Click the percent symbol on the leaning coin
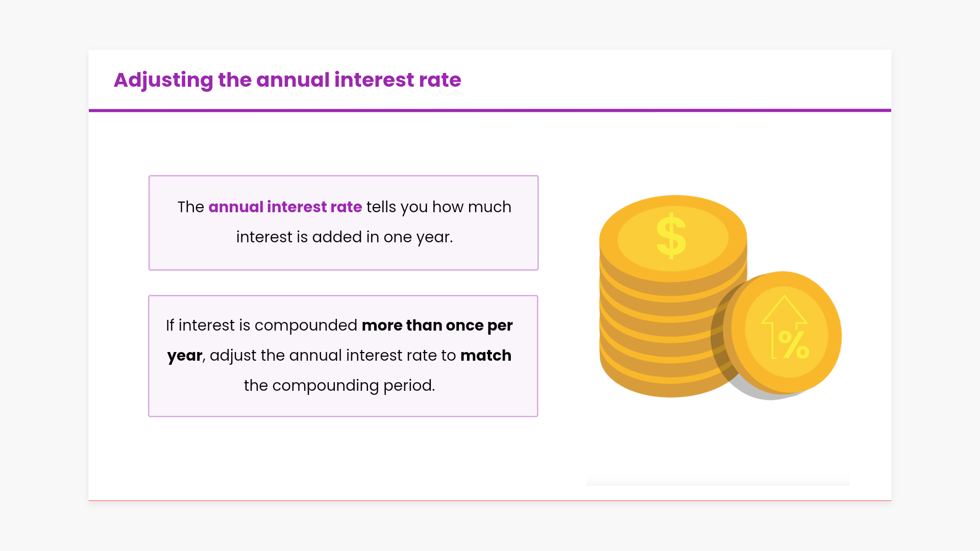 coord(794,345)
